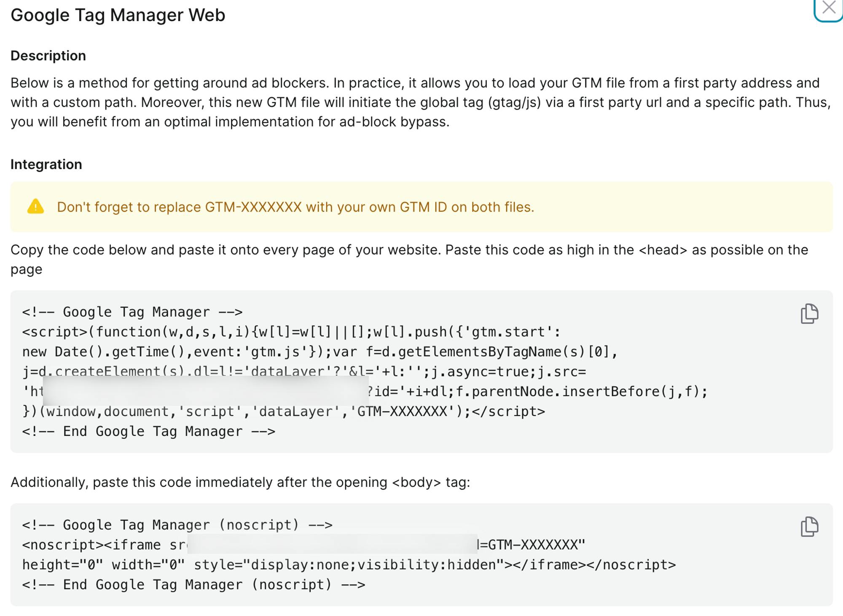Click the 'j.async=true;j.src=' code text

click(509, 372)
